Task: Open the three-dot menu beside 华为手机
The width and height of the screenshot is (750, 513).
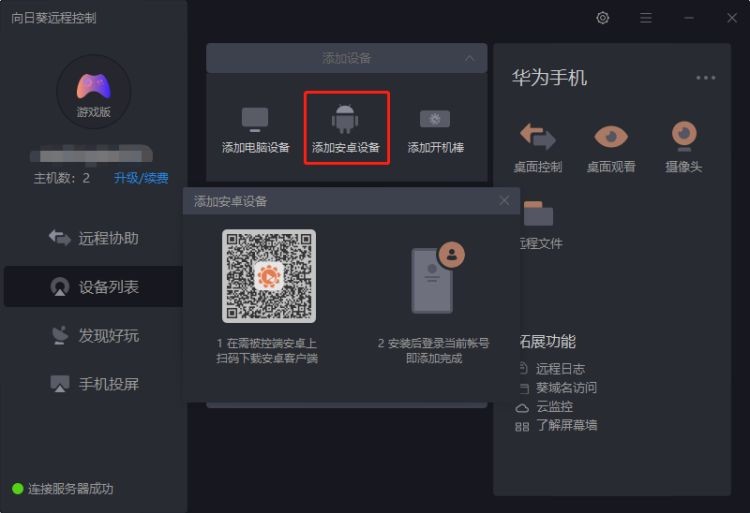Action: tap(706, 78)
